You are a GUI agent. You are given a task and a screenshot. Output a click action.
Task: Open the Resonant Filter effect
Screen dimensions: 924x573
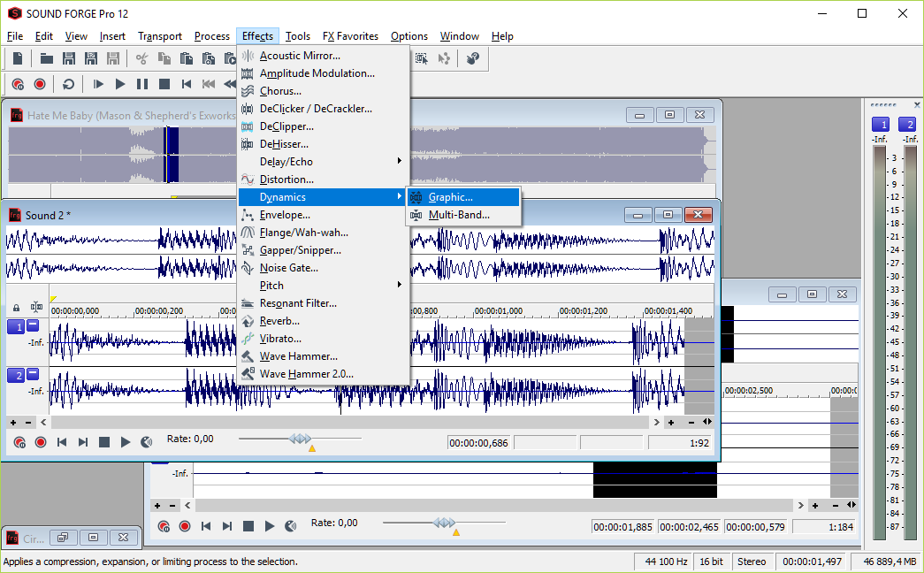pos(324,303)
